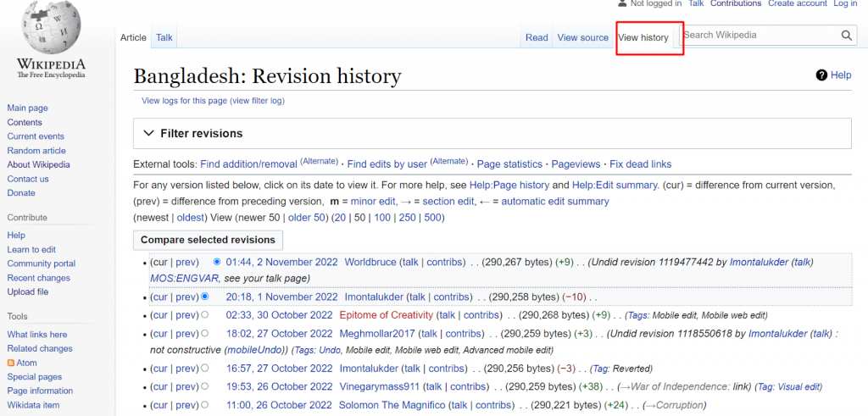This screenshot has height=416, width=868.
Task: Select the View history tab
Action: [x=643, y=37]
